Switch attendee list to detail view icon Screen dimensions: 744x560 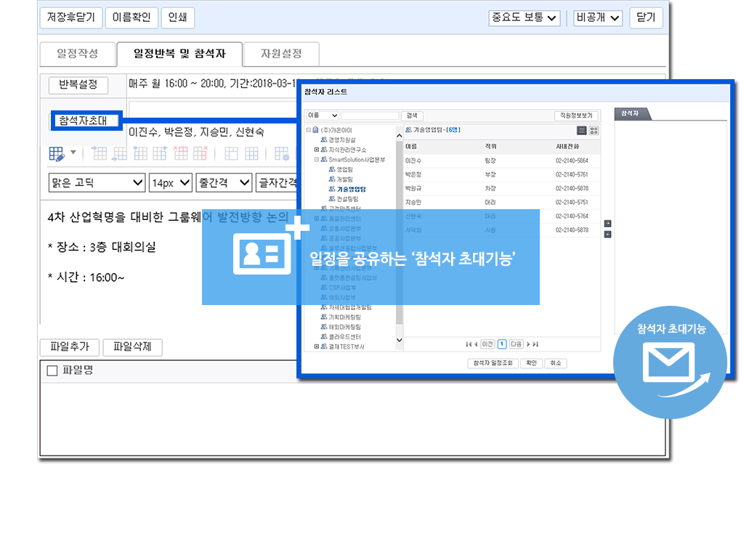coord(594,130)
